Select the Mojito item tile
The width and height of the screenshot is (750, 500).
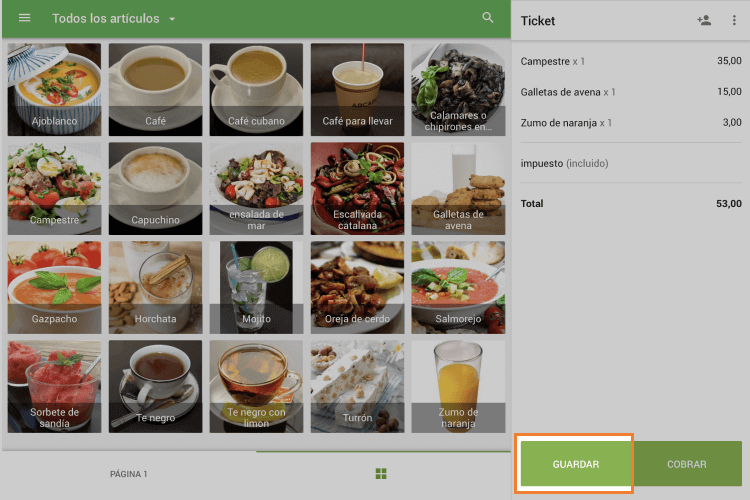click(x=256, y=288)
